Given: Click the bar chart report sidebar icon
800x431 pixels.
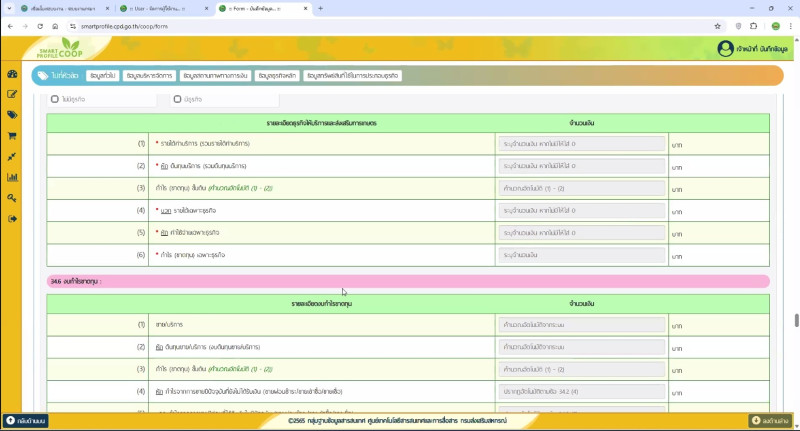Looking at the screenshot, I should [12, 178].
